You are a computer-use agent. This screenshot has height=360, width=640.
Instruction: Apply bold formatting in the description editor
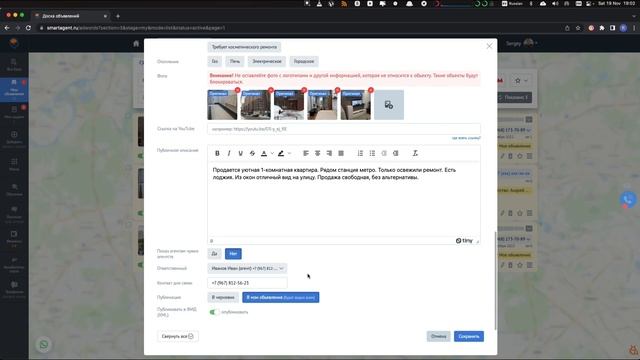point(217,153)
